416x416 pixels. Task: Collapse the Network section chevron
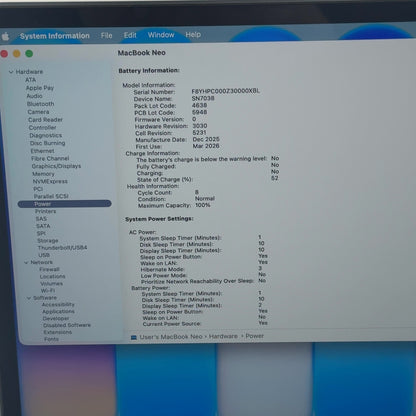click(x=26, y=263)
